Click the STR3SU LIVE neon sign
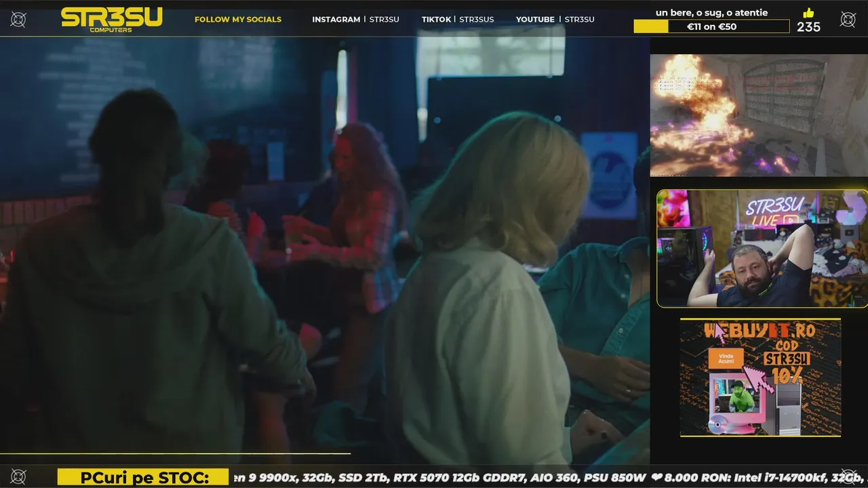868x488 pixels. pyautogui.click(x=774, y=211)
